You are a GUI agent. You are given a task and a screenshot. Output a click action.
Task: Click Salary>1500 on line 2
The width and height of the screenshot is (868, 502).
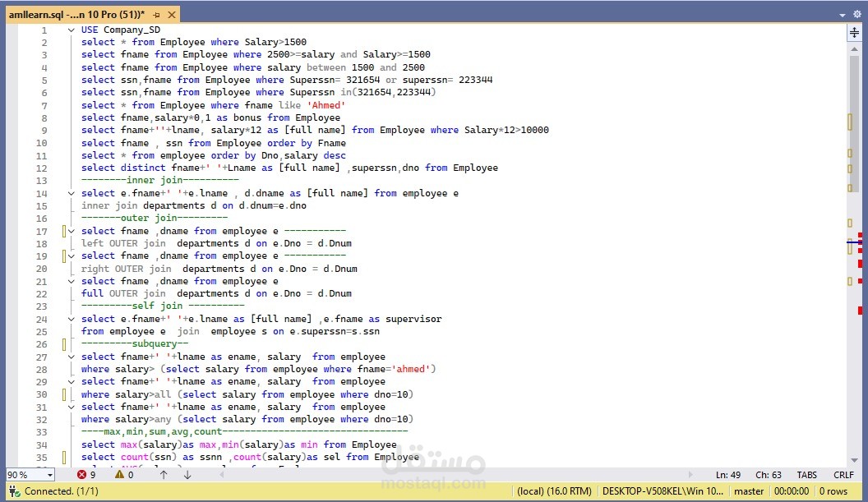275,42
